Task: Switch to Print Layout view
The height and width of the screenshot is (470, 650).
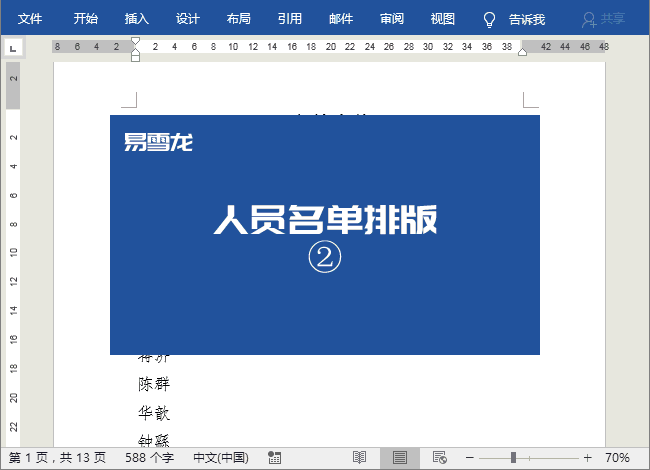Action: (x=400, y=458)
